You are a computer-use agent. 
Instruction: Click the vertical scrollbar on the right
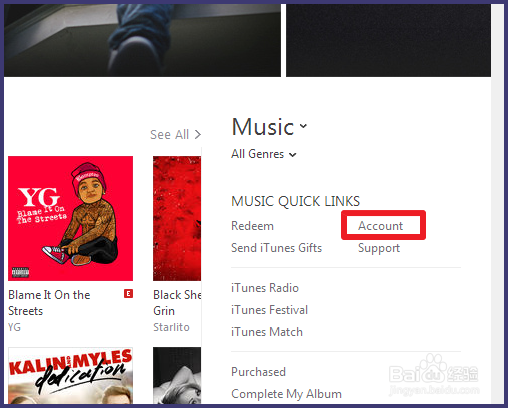pos(498,204)
